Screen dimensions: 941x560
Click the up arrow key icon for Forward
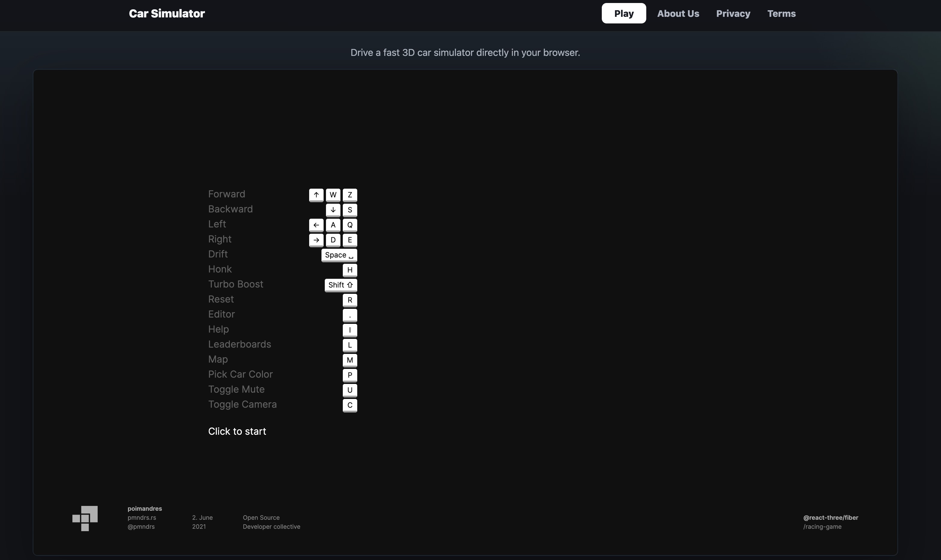(x=316, y=195)
